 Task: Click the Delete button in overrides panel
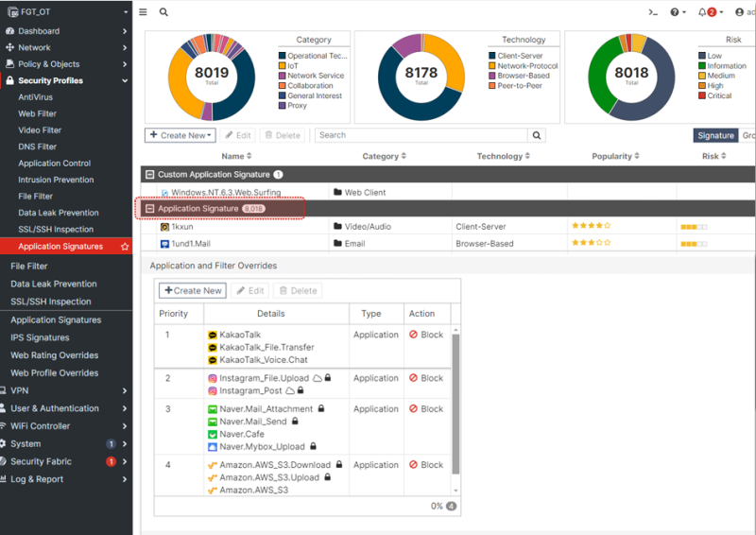pyautogui.click(x=298, y=291)
